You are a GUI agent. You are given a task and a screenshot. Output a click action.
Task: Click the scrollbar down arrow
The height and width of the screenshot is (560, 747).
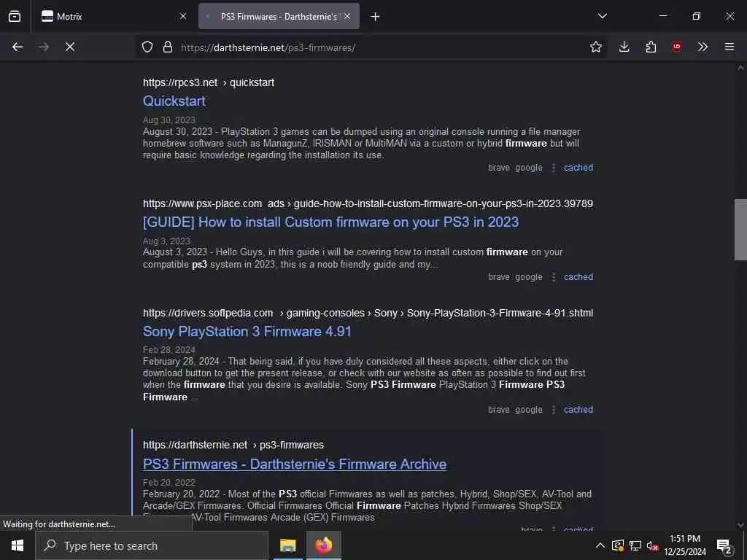(740, 525)
